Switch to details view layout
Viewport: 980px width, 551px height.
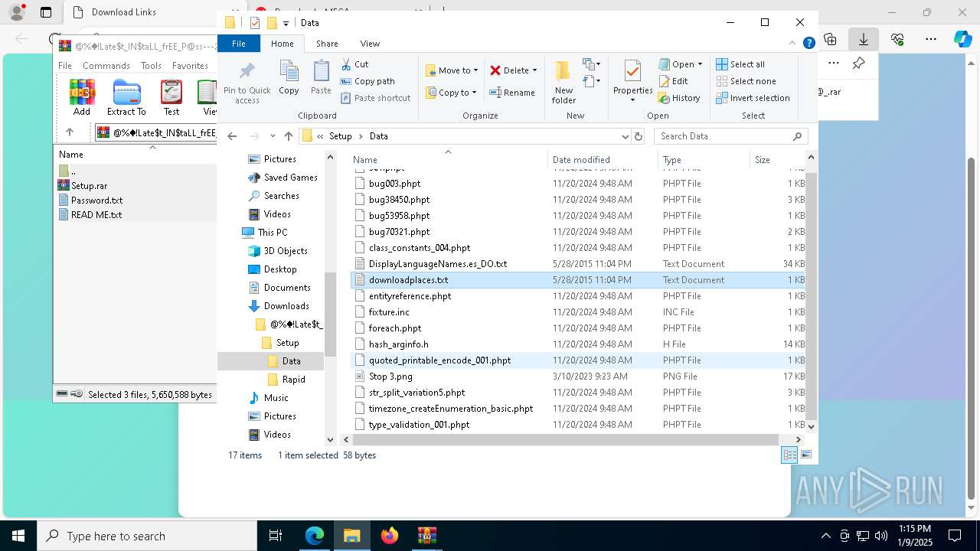789,455
